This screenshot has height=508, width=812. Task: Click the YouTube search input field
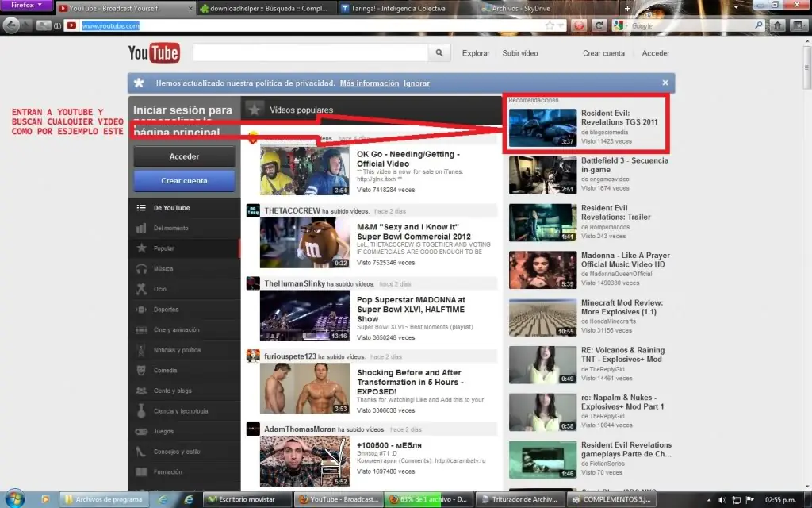tap(310, 53)
